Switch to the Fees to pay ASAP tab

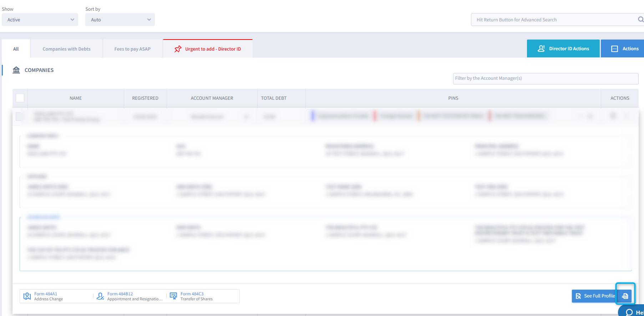coord(132,49)
